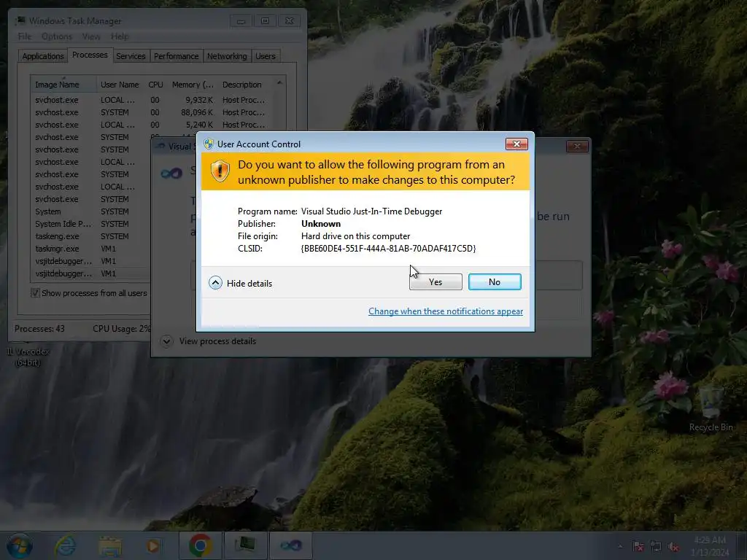Select Processes tab in Task Manager

click(90, 55)
